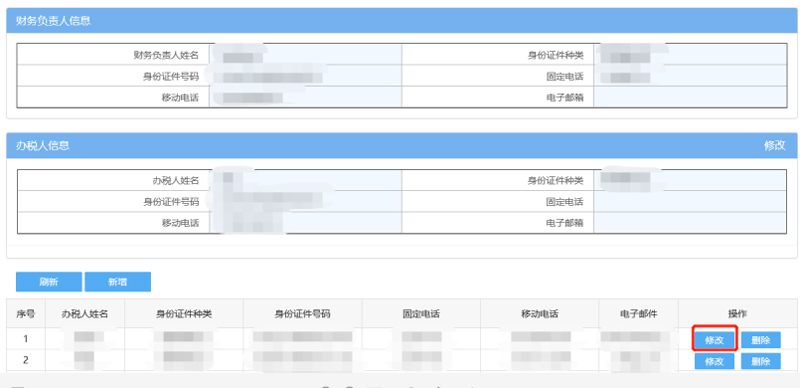Select the tax handler's 固定电话 field
This screenshot has width=800, height=388.
(690, 202)
